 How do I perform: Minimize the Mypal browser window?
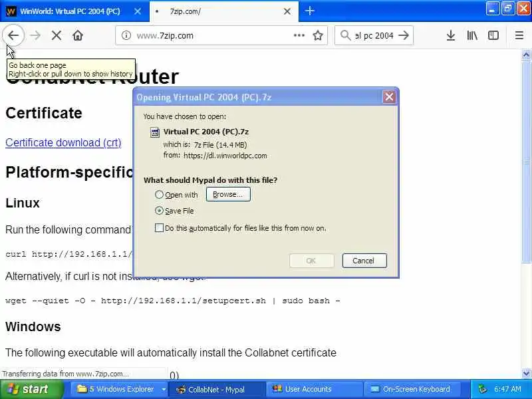(x=492, y=9)
